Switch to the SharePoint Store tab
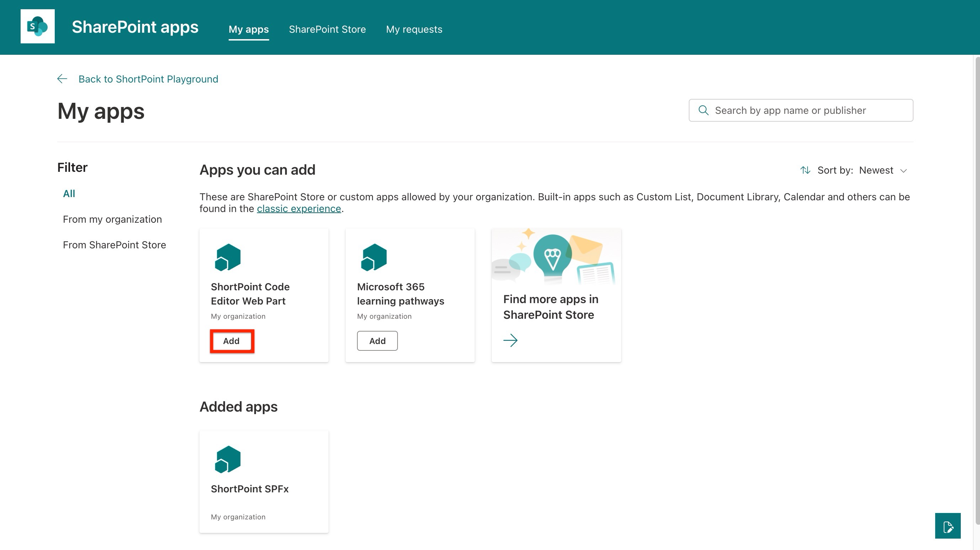The image size is (980, 550). click(327, 29)
